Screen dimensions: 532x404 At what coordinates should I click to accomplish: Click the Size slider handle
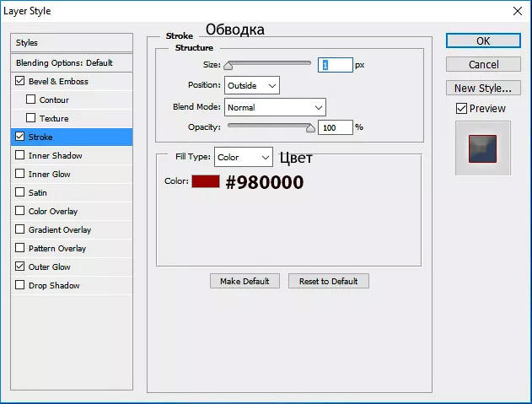pyautogui.click(x=228, y=66)
